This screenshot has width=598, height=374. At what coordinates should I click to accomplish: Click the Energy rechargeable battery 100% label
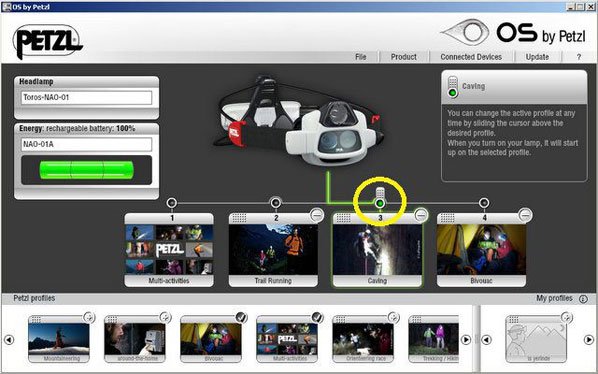[x=77, y=129]
